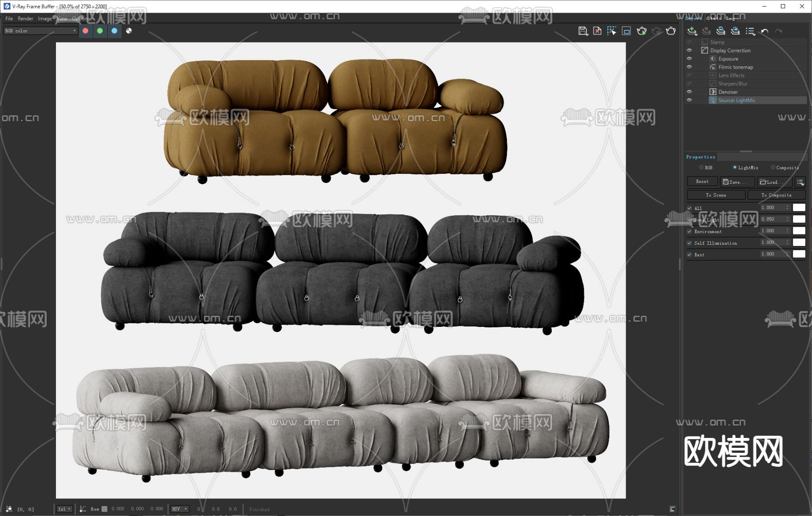The width and height of the screenshot is (812, 516).
Task: Select the Composite radio button
Action: (x=773, y=167)
